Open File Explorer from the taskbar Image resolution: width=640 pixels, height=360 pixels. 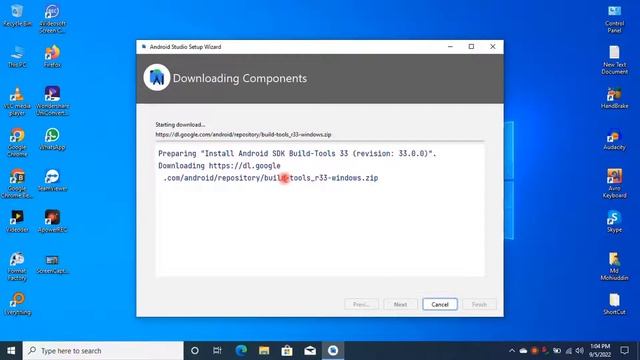pos(264,351)
